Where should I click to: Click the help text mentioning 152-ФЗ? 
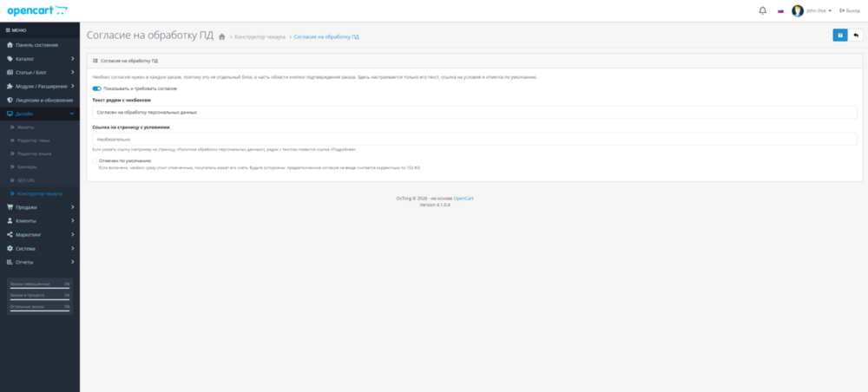pos(260,167)
